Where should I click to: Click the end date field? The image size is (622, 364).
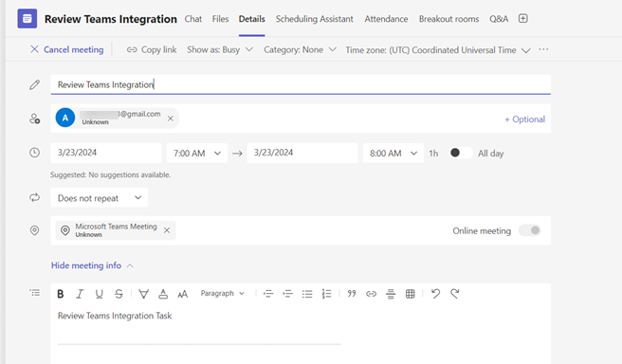click(302, 153)
